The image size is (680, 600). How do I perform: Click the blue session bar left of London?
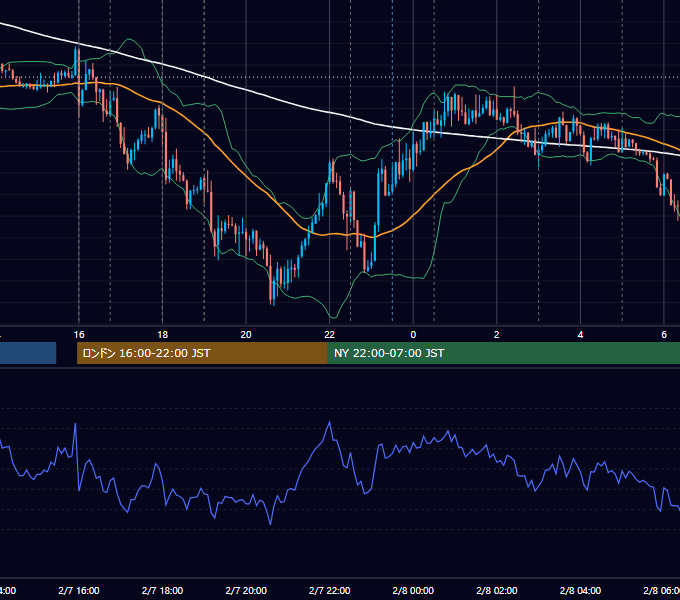point(28,353)
